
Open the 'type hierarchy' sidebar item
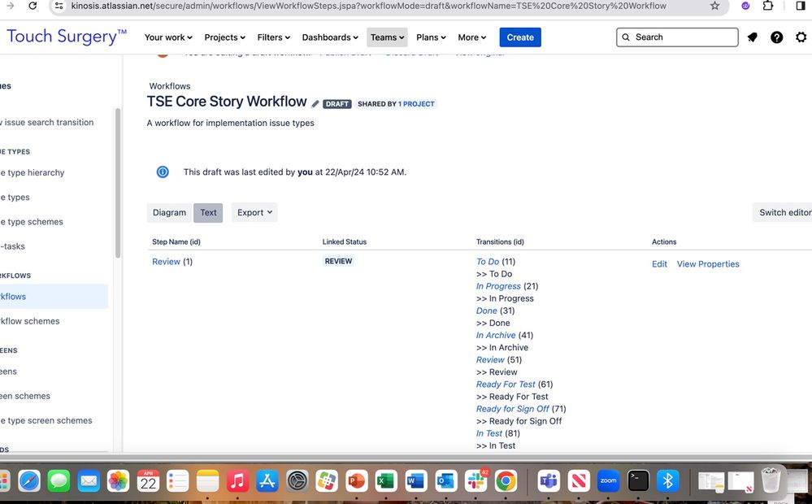33,172
